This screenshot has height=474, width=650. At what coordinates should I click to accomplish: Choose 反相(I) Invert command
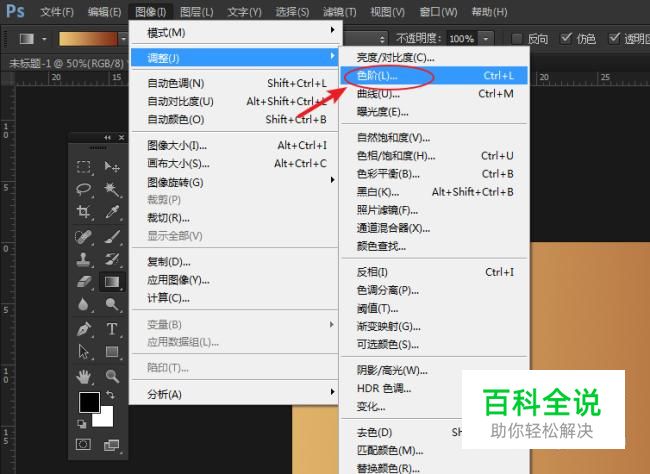(434, 272)
